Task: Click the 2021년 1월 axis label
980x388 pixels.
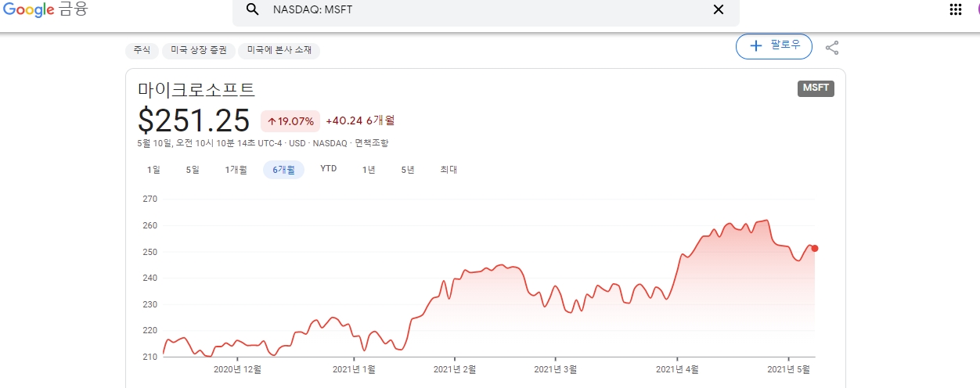Action: 354,368
